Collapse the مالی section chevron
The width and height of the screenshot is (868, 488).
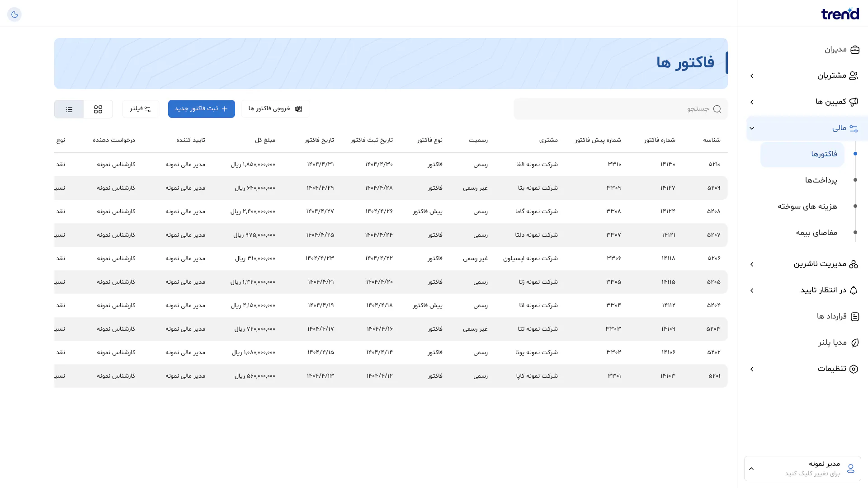(x=752, y=128)
